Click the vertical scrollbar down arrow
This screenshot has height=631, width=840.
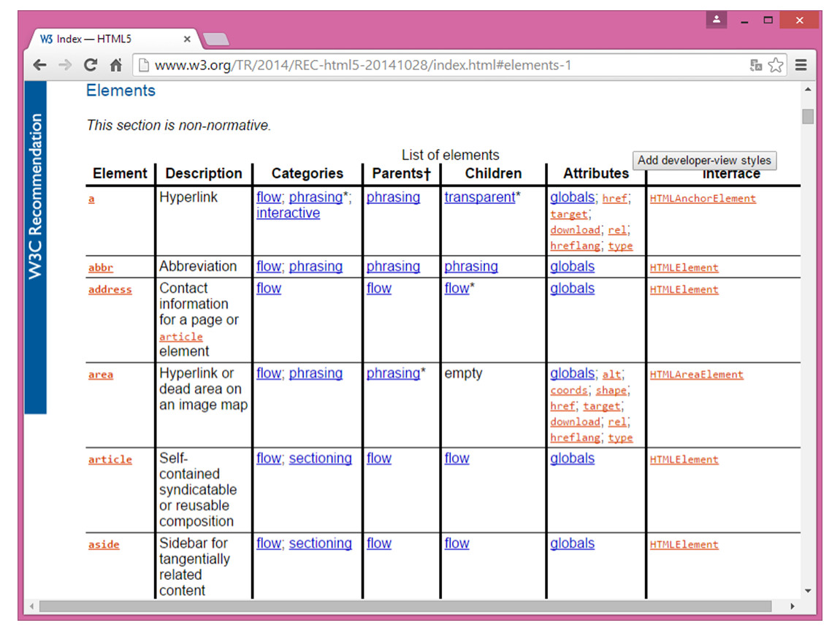[808, 591]
